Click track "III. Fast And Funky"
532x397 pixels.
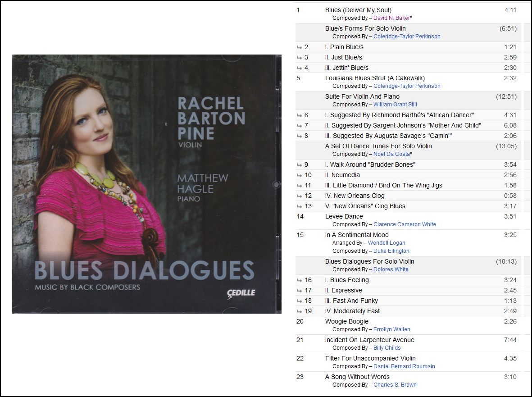(x=351, y=301)
